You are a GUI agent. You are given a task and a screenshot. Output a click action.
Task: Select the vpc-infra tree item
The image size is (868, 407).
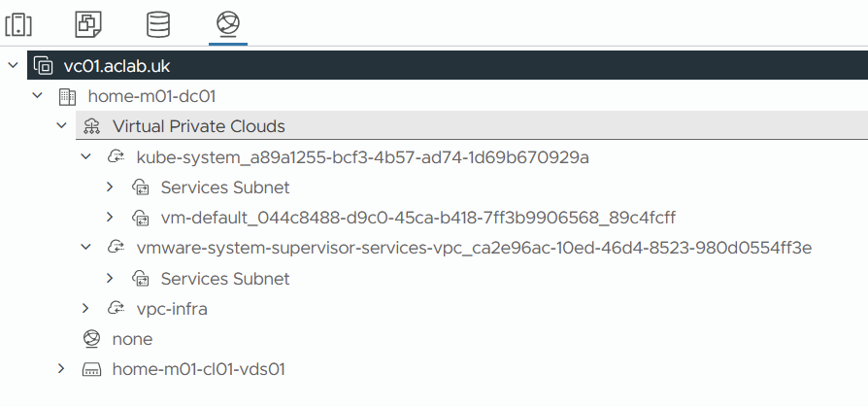coord(172,309)
